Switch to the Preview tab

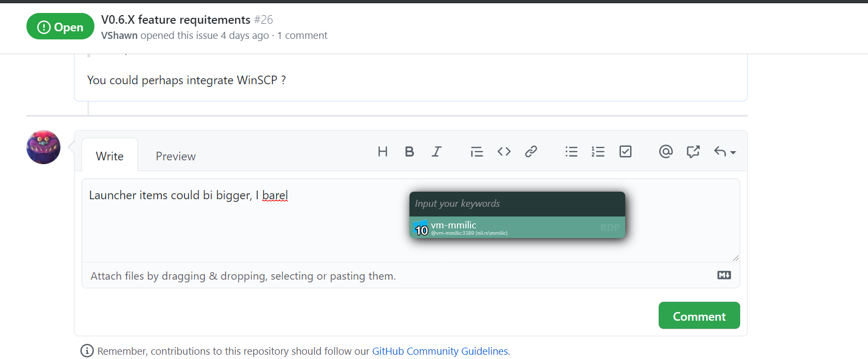[176, 156]
